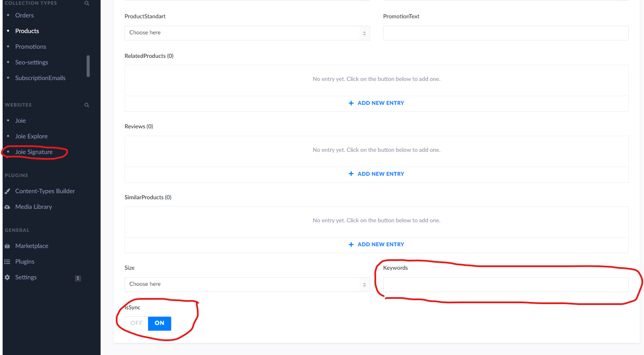Open Seo-settings collection type
This screenshot has height=355, width=644.
pyautogui.click(x=32, y=62)
